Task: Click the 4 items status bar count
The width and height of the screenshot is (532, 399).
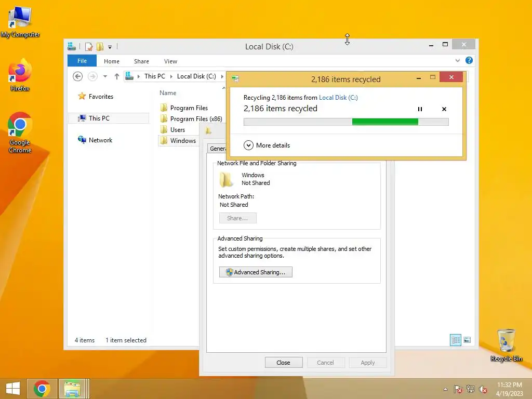Action: click(85, 340)
